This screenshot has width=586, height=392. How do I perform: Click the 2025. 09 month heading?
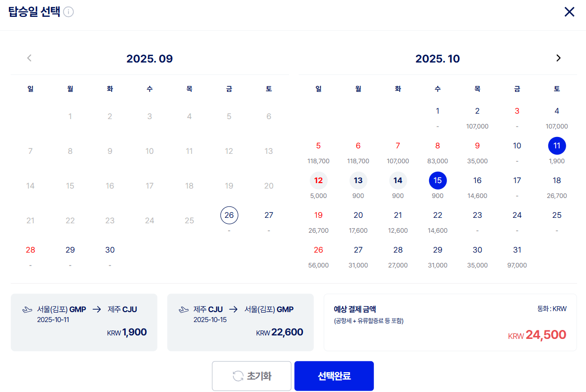[x=149, y=59]
